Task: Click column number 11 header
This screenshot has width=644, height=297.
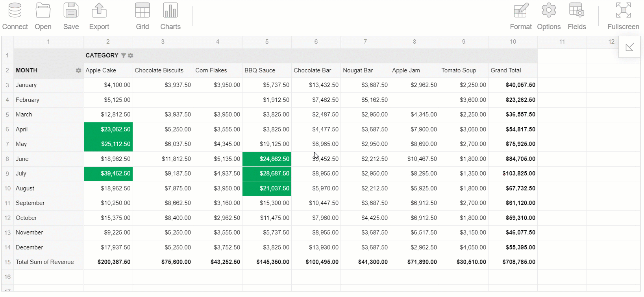Action: (x=562, y=42)
